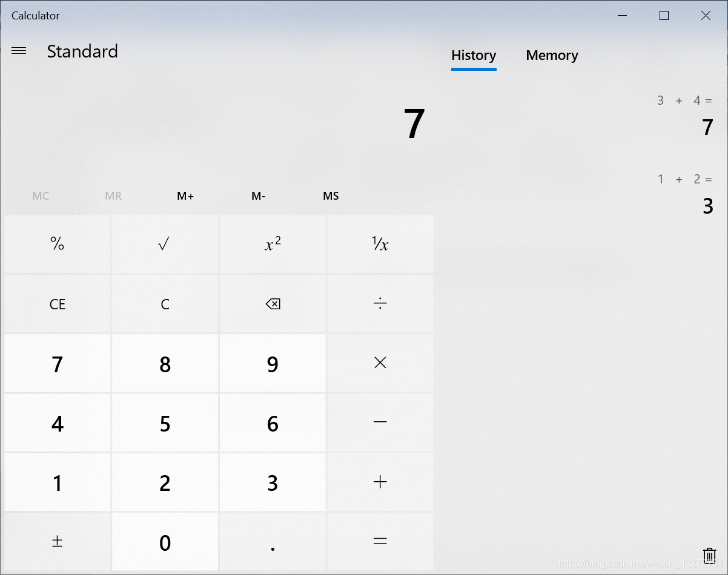Viewport: 728px width, 575px height.
Task: Click the number 7 key
Action: point(58,363)
